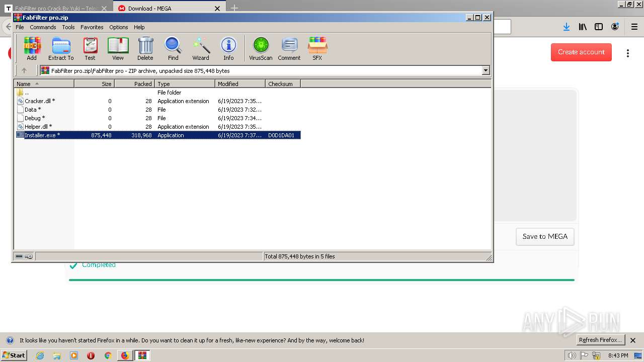Click the Test archive icon
The width and height of the screenshot is (644, 362).
pyautogui.click(x=90, y=49)
